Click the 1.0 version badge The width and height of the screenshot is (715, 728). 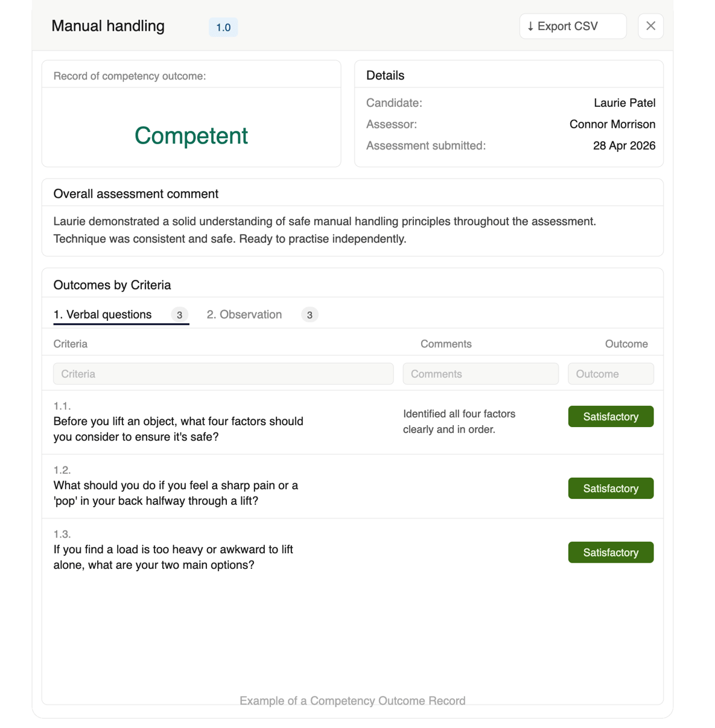point(223,27)
